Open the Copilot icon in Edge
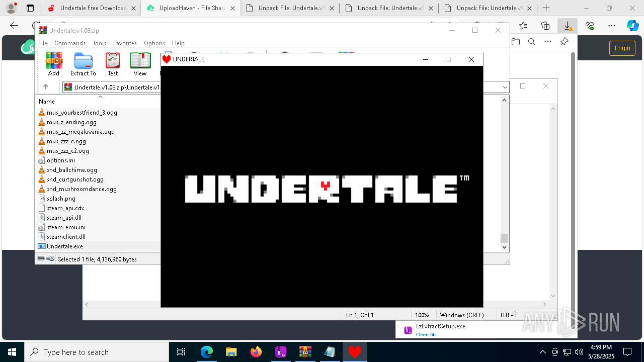This screenshot has height=362, width=644. point(633,26)
